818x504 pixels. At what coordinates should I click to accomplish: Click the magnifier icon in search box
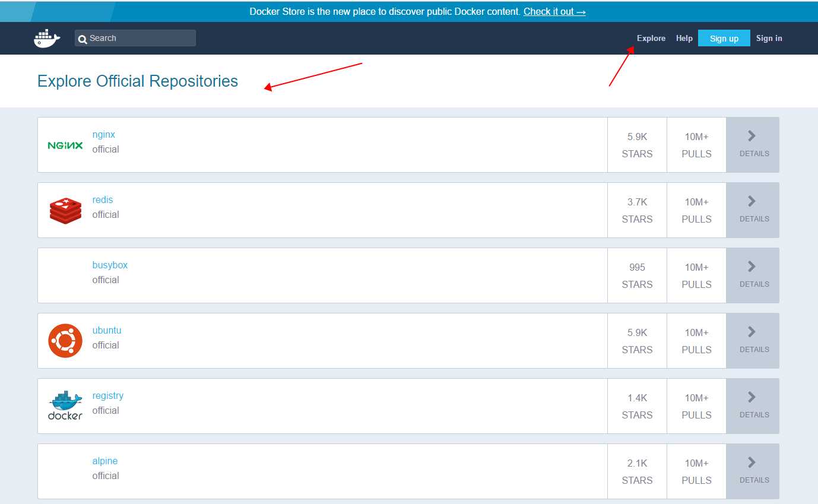(x=83, y=39)
